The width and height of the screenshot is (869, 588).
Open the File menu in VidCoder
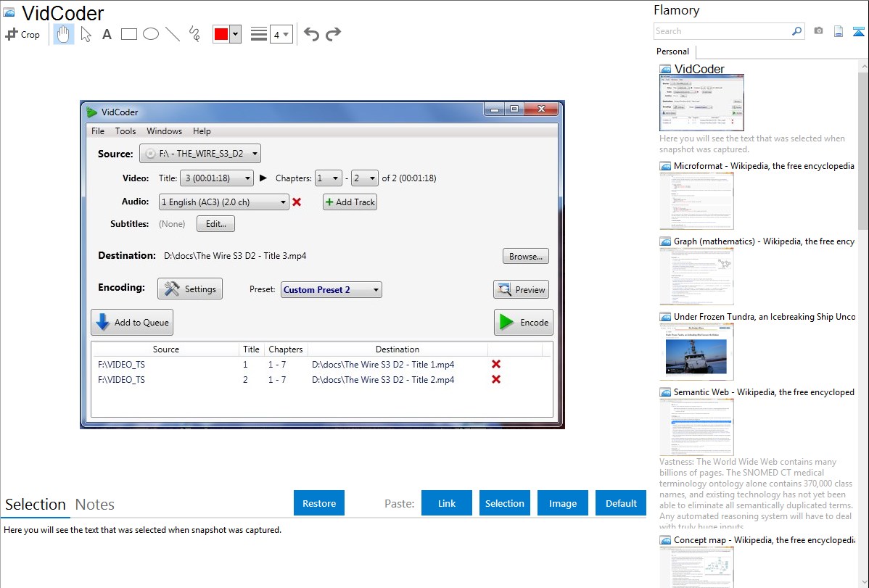98,131
